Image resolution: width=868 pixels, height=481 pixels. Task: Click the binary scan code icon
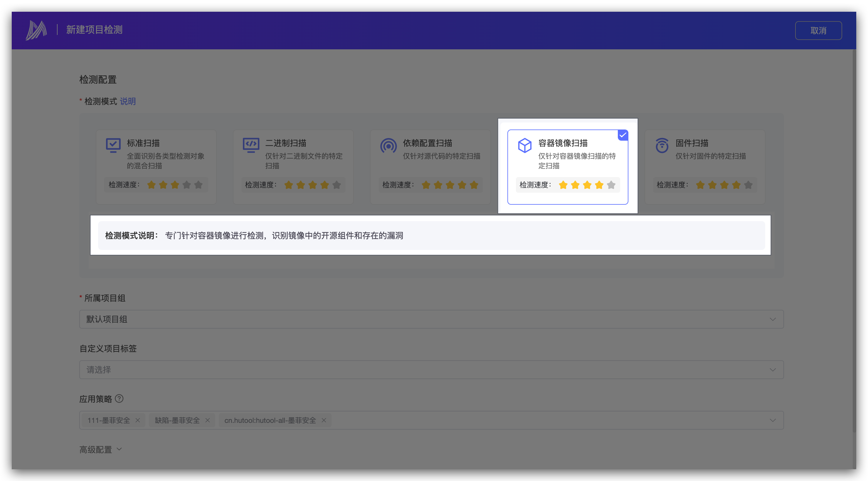coord(251,145)
